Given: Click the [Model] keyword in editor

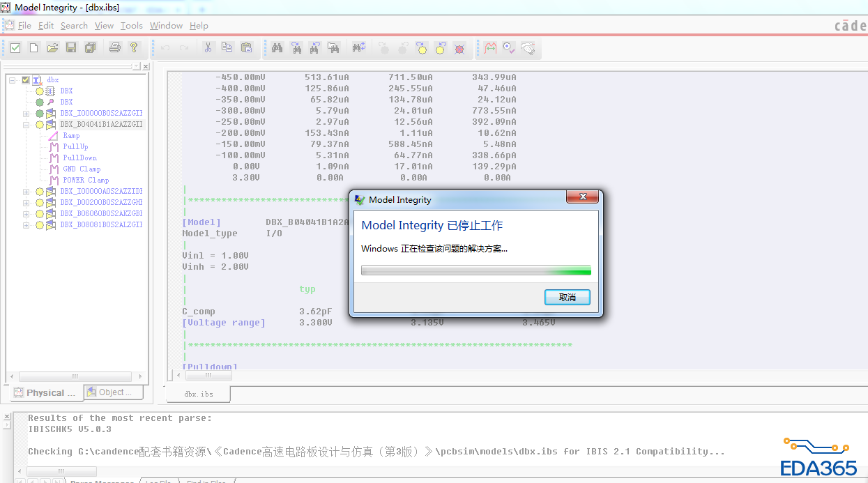Looking at the screenshot, I should [x=201, y=222].
